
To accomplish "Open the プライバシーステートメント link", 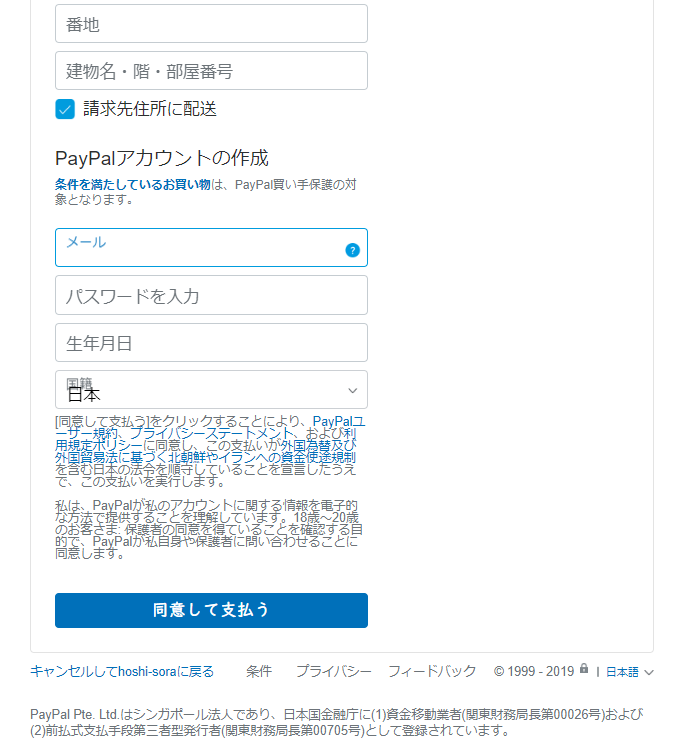I will pos(212,433).
